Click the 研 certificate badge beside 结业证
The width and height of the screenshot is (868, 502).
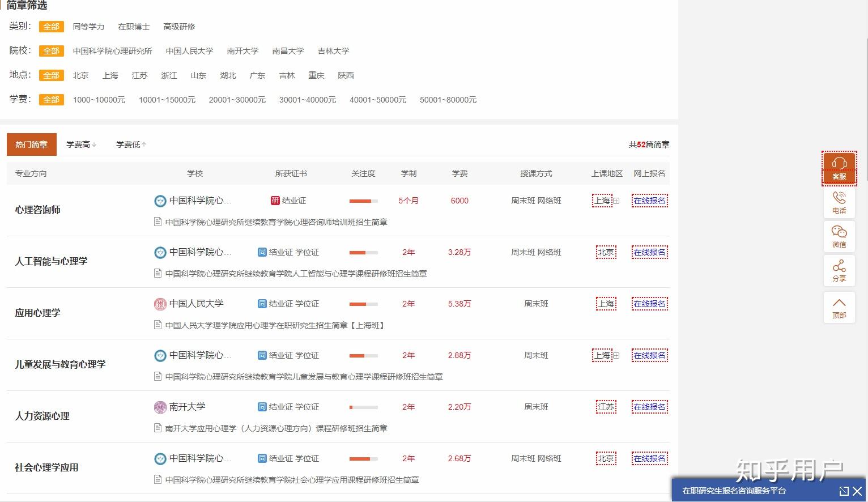(x=274, y=200)
